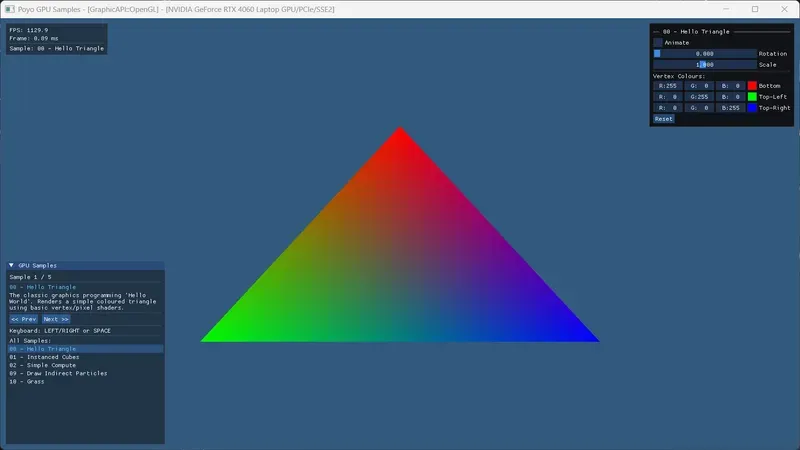Click the FPS: 1129.9 readout
The image size is (800, 450).
29,30
